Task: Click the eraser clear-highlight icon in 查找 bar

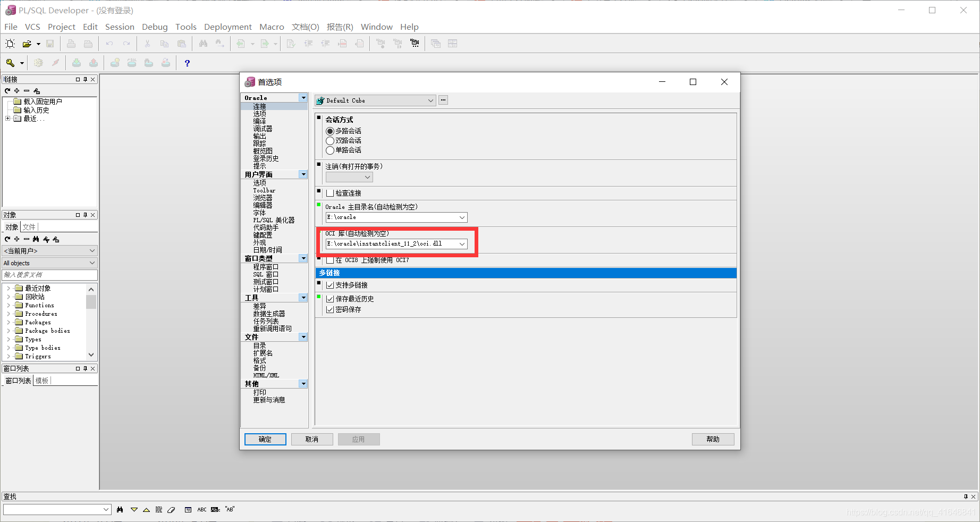Action: click(x=171, y=510)
